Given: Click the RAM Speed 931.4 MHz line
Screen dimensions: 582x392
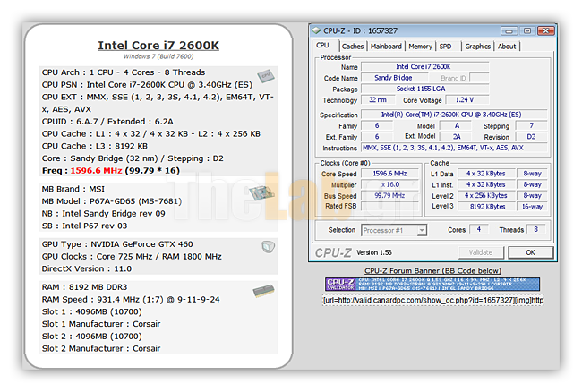Looking at the screenshot, I should point(131,300).
